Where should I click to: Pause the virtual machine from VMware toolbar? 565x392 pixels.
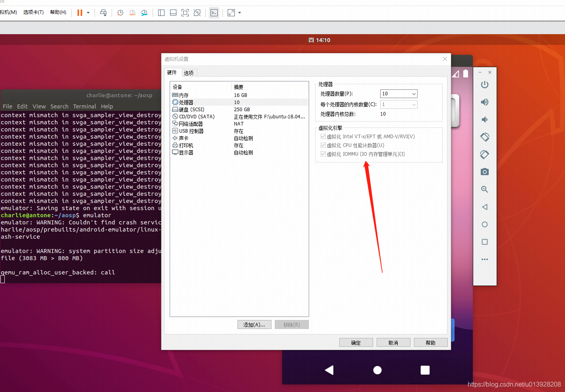[80, 13]
